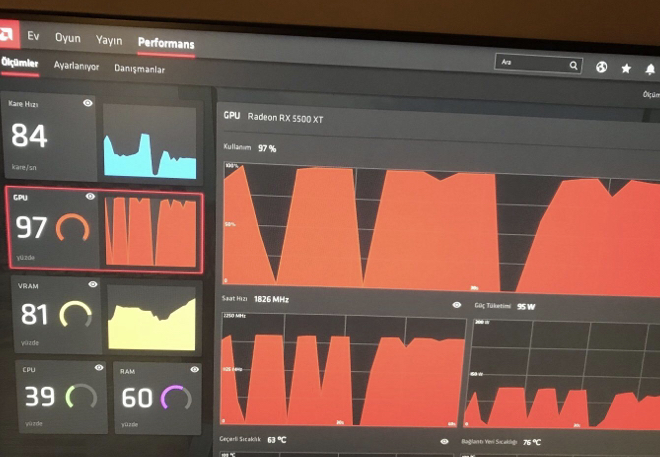This screenshot has width=660, height=457.
Task: Toggle RAM visibility eye icon
Action: point(194,369)
